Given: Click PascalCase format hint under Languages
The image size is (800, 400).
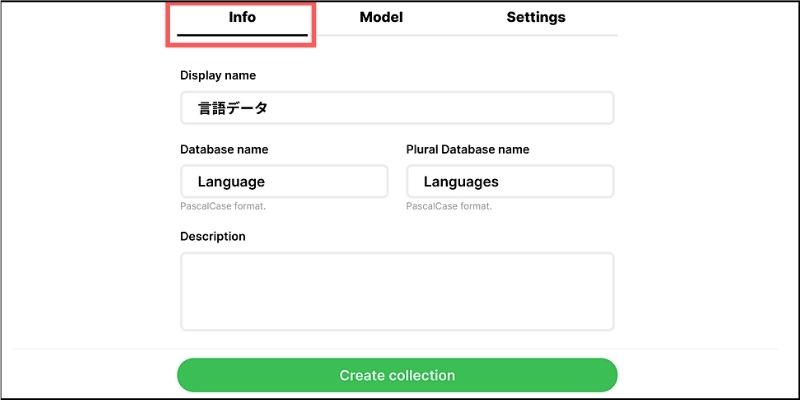Looking at the screenshot, I should [x=449, y=207].
